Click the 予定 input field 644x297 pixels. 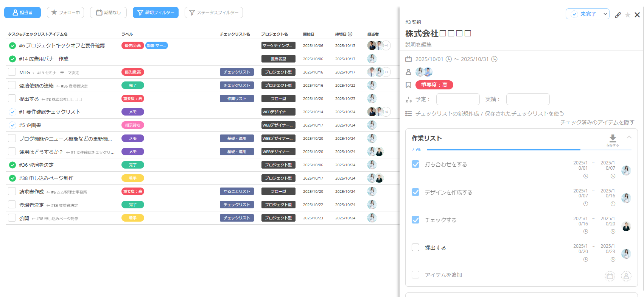pyautogui.click(x=458, y=99)
